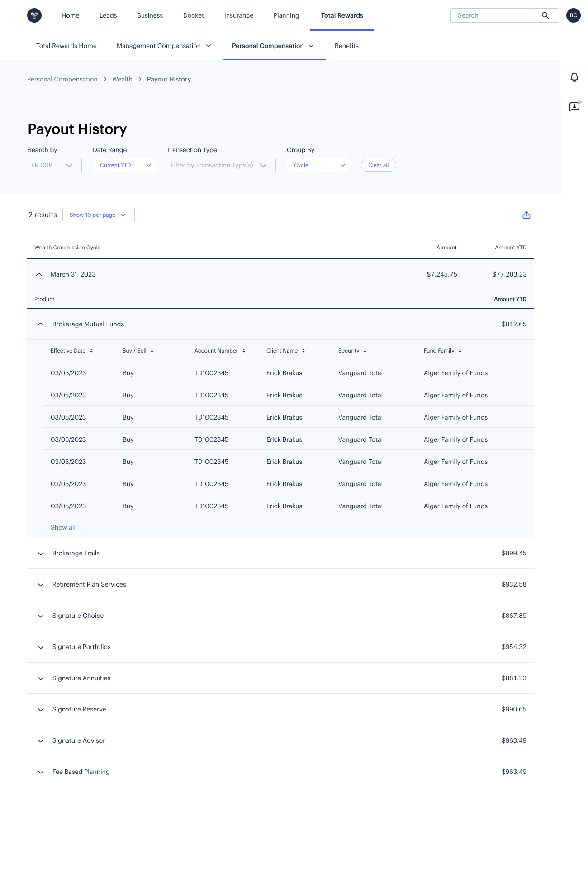Sort by Account Number column
The height and width of the screenshot is (878, 588).
(244, 351)
